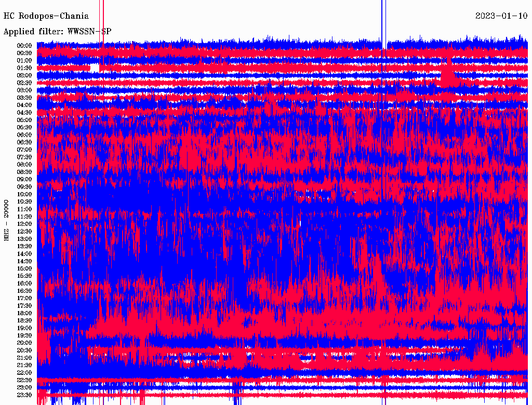Select the 10:00 time row label

click(x=24, y=194)
